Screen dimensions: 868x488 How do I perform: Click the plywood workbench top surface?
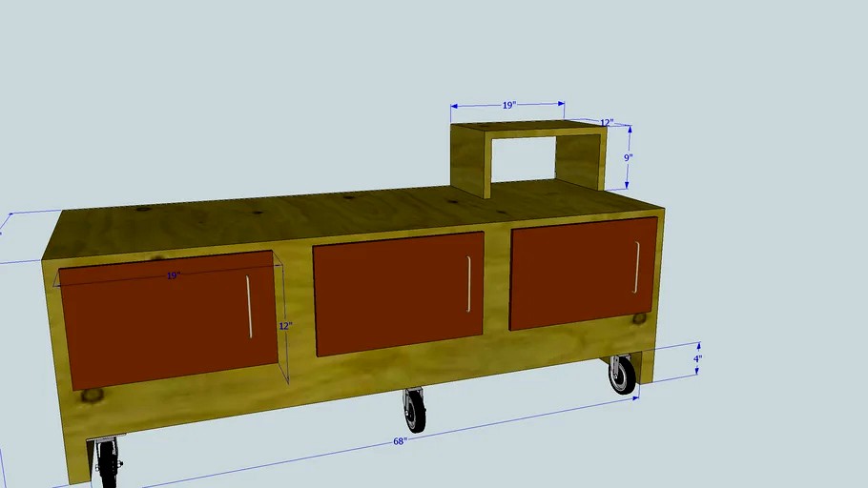tap(354, 218)
